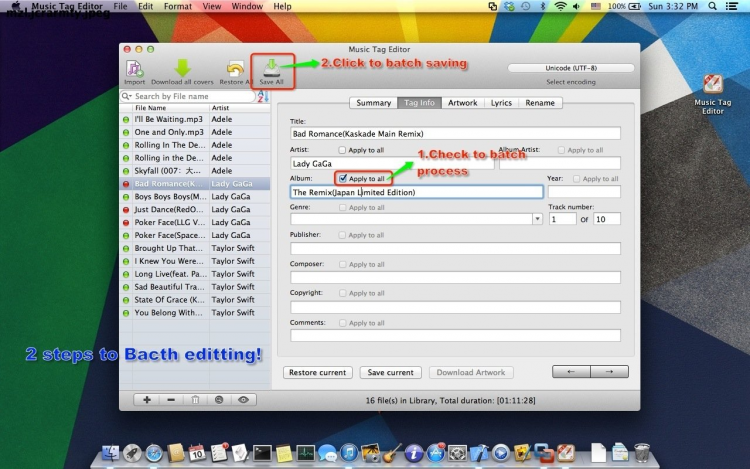This screenshot has width=750, height=469.
Task: Open the Edit menu
Action: click(x=145, y=6)
